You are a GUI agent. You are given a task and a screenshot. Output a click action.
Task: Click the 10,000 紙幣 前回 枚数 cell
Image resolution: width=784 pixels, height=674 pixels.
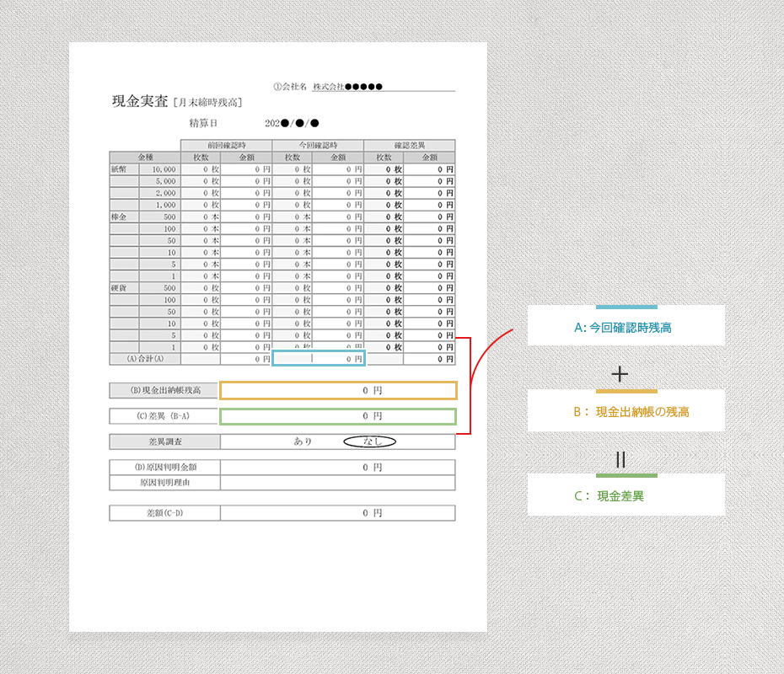[x=201, y=169]
